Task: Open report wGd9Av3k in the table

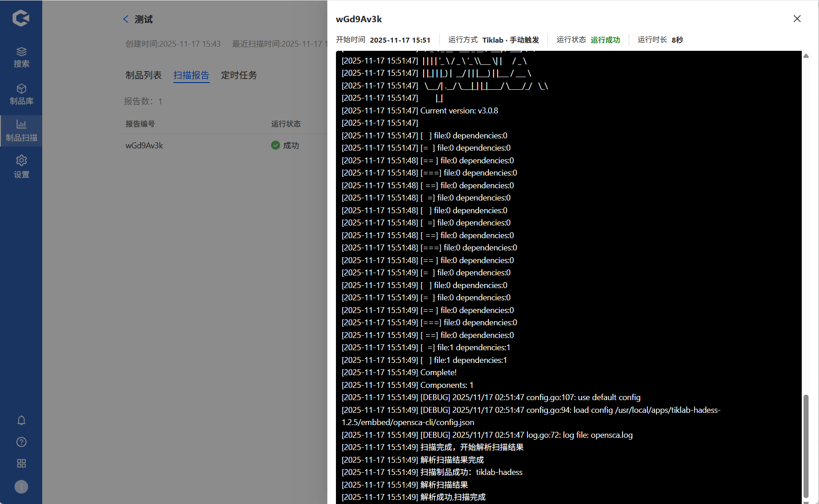Action: pyautogui.click(x=144, y=146)
